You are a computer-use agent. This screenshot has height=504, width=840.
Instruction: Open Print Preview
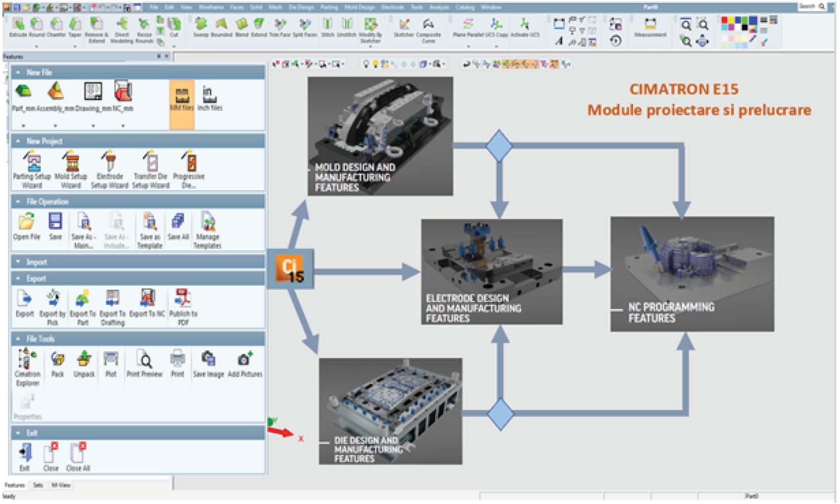[x=145, y=363]
